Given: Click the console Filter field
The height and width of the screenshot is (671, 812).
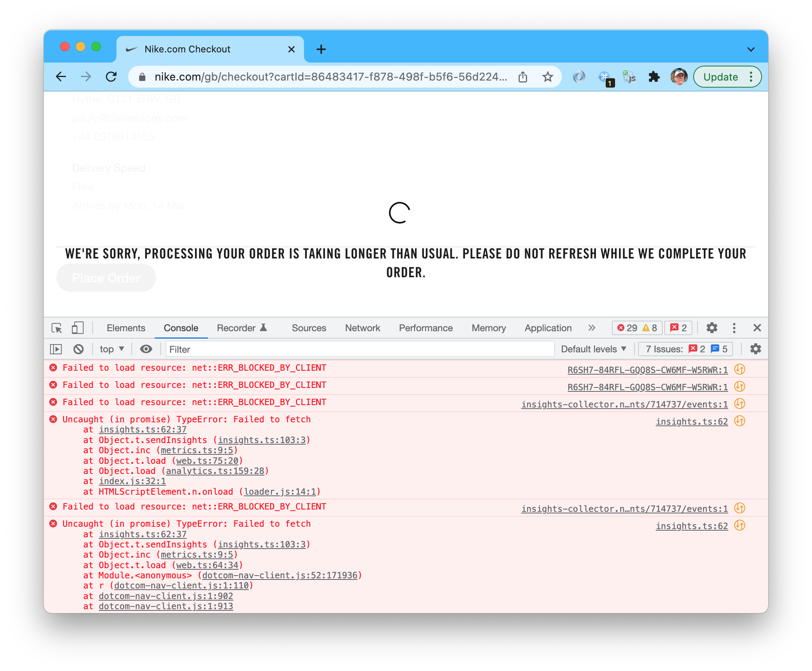Looking at the screenshot, I should [x=360, y=349].
